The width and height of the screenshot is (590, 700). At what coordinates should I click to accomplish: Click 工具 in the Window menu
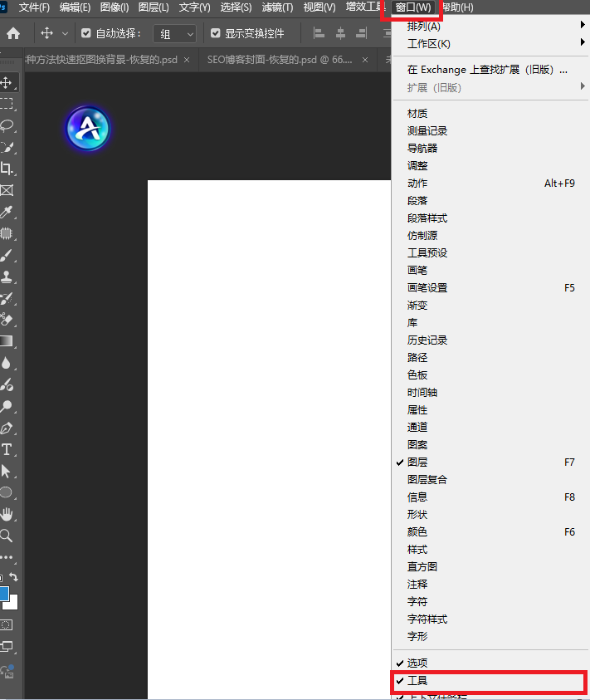417,681
